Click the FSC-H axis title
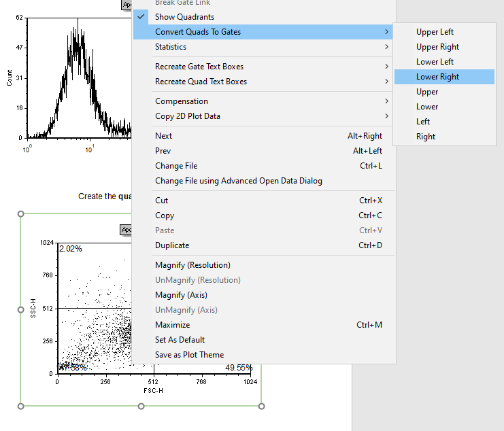The width and height of the screenshot is (504, 431). coord(153,390)
